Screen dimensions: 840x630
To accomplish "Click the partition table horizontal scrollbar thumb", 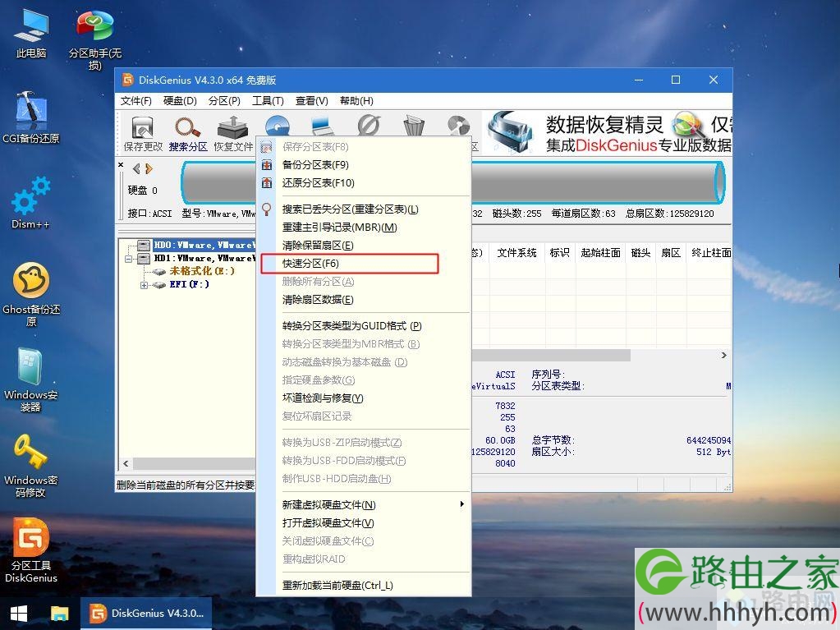I will point(551,355).
